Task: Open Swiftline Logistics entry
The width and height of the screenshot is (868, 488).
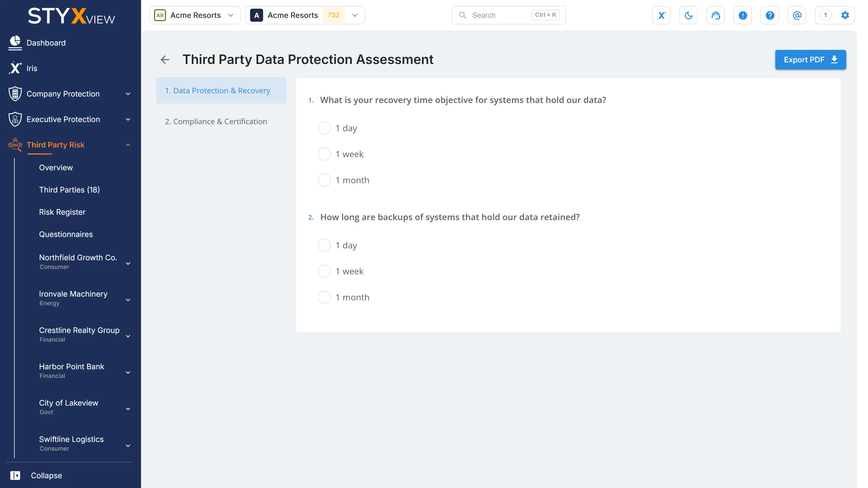Action: (71, 444)
